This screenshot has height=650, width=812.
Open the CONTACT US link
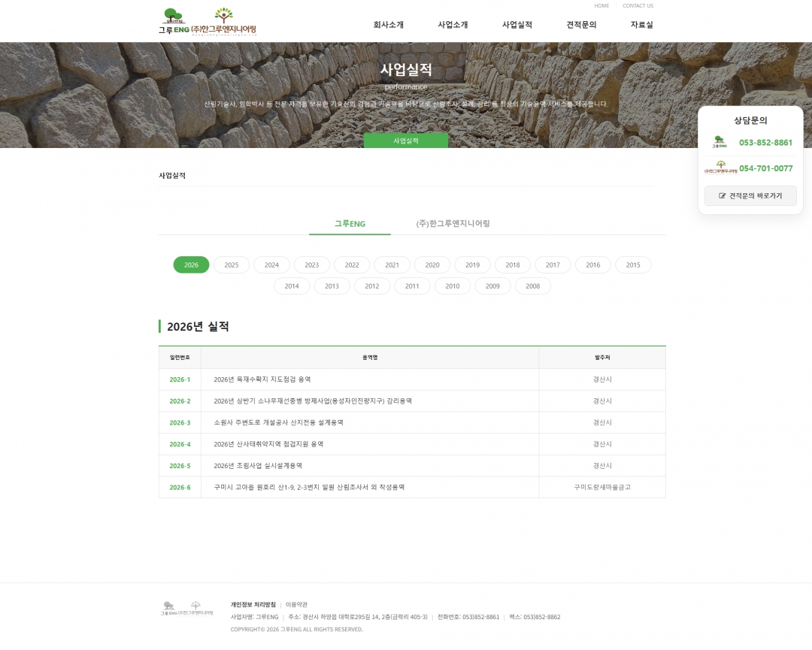tap(638, 6)
